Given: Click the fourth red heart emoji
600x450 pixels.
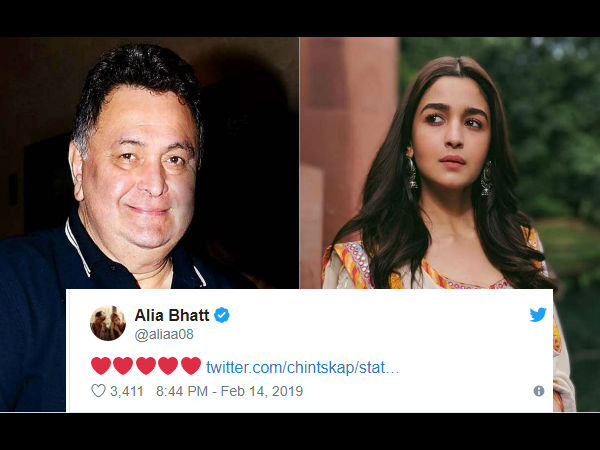Looking at the screenshot, I should pos(168,366).
